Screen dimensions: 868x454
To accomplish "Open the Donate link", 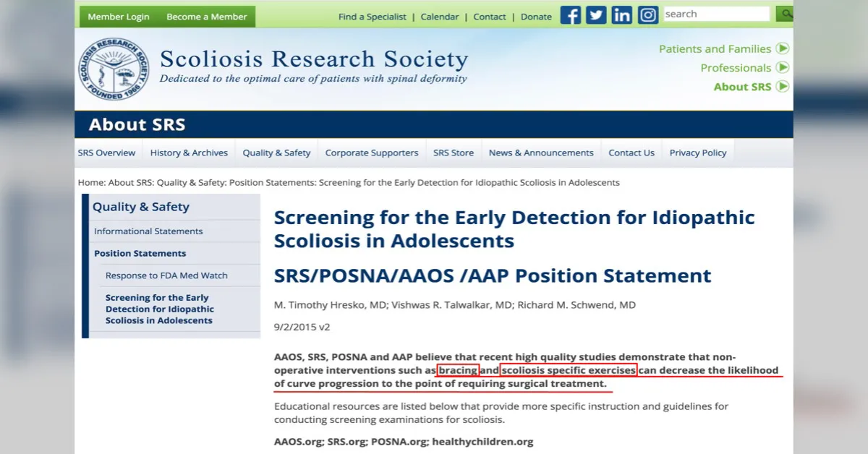I will (536, 17).
